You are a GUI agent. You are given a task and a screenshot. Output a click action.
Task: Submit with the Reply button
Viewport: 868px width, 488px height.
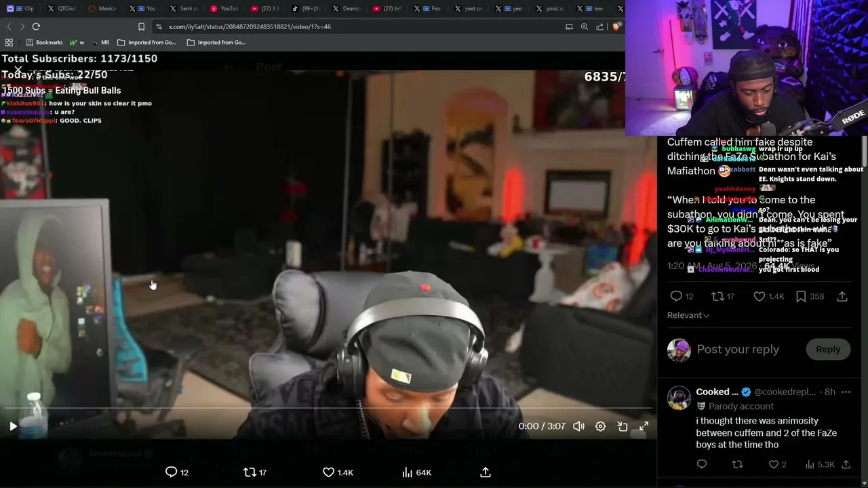(x=828, y=350)
